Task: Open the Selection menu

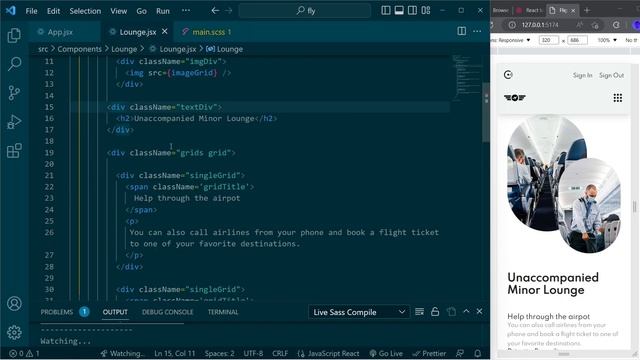Action: 85,11
